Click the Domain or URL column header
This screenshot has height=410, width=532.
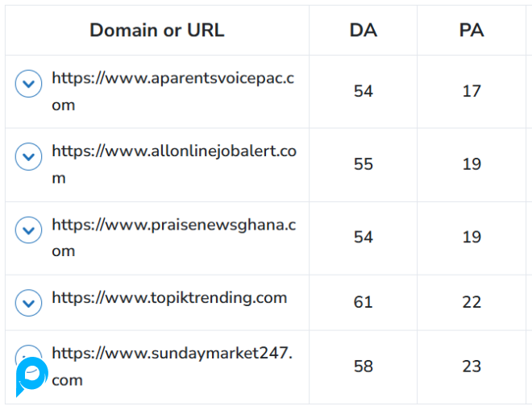157,31
